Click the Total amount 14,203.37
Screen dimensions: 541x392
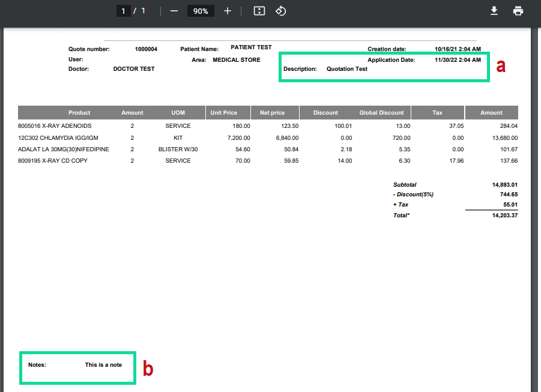pos(505,216)
